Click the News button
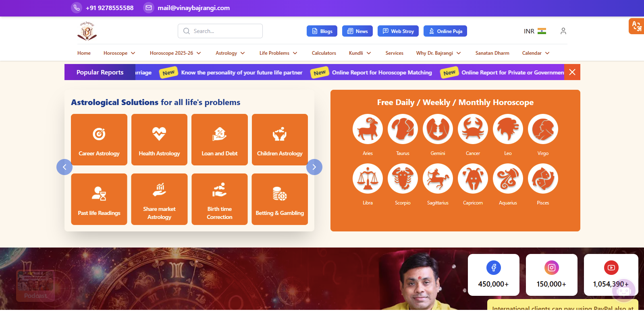This screenshot has height=326, width=644. [357, 31]
